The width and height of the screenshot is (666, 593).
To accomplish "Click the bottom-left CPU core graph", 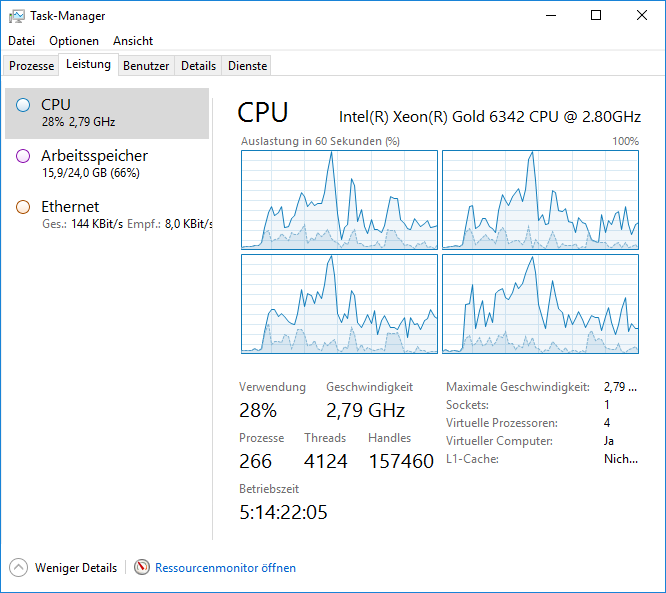I will click(339, 304).
